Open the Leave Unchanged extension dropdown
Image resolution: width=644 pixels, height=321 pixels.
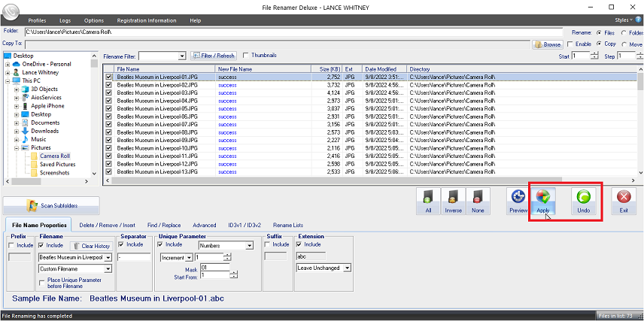click(x=347, y=268)
